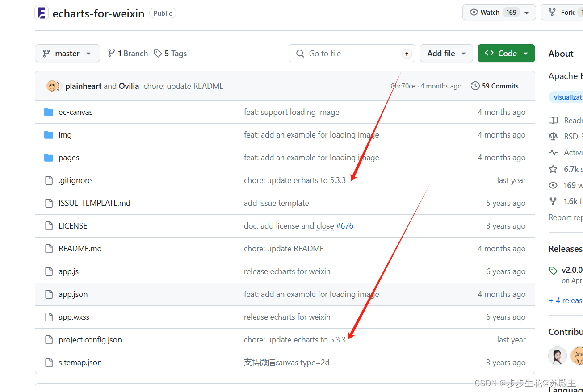Open the release echarts for weixin commit on app.js row
Screen dimensions: 583x392
[x=287, y=271]
